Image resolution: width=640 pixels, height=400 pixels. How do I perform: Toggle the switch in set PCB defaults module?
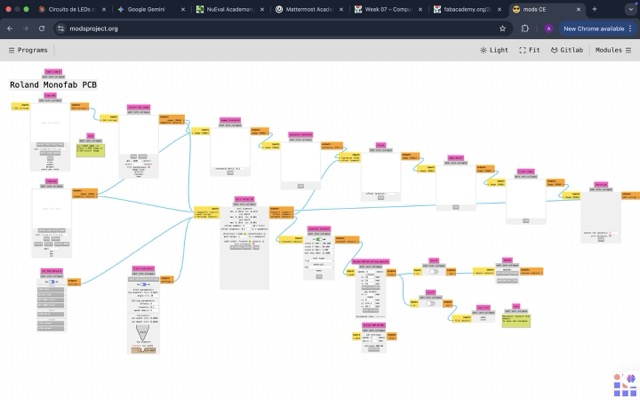pos(51,282)
